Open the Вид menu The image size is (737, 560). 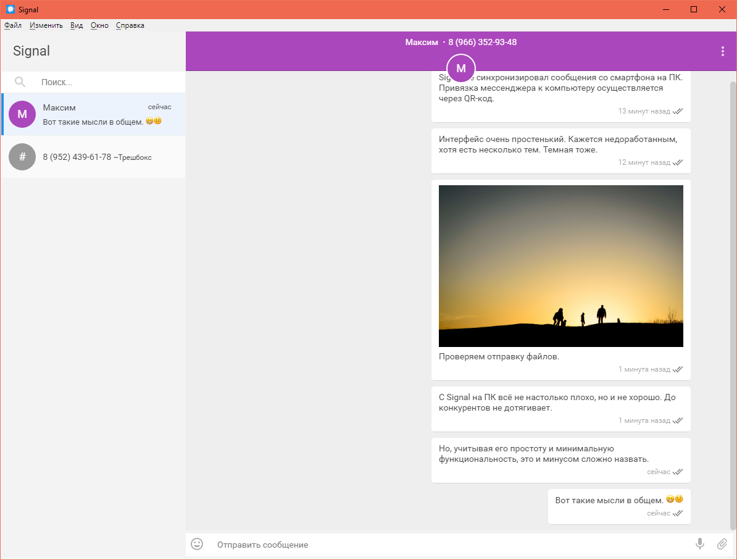(77, 25)
